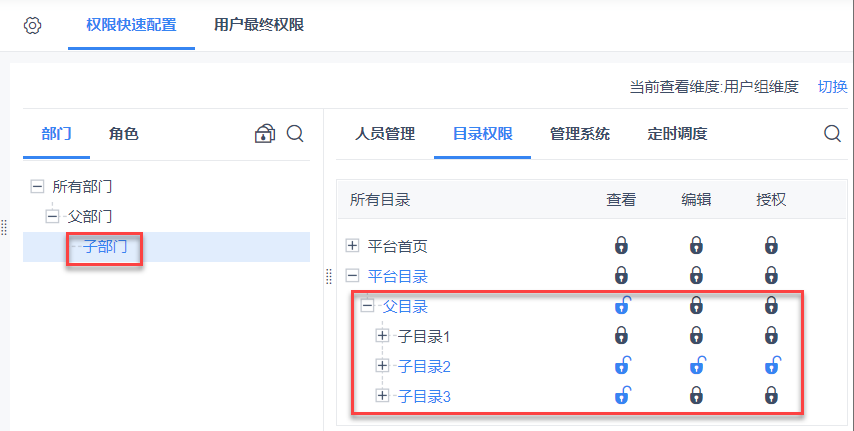Click the 切换 dimension link
854x431 pixels.
[832, 87]
